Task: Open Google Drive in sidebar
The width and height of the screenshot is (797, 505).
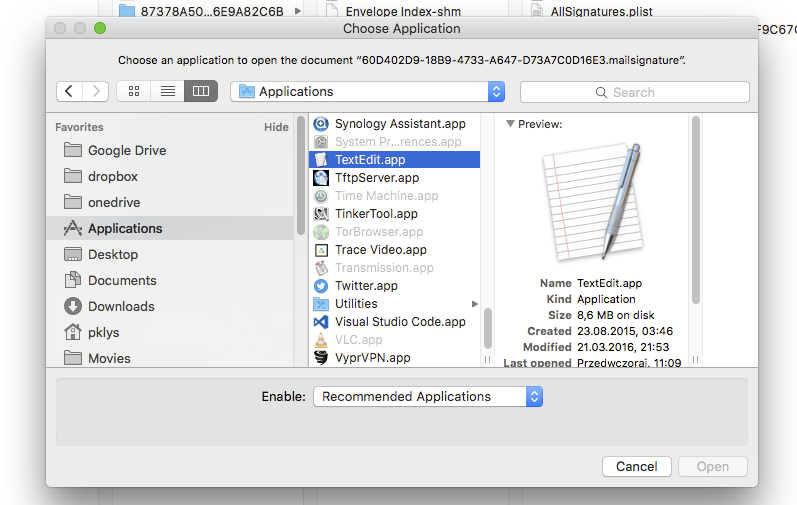Action: (x=126, y=151)
